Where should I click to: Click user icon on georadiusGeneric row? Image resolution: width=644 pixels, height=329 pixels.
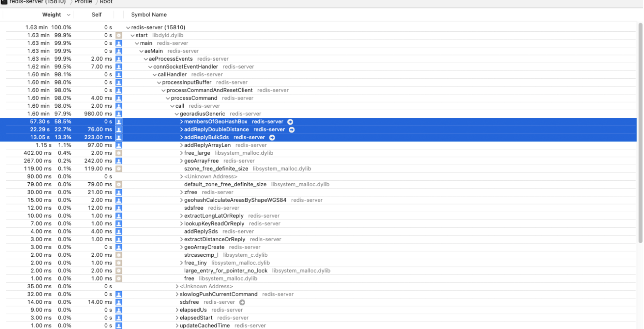(x=119, y=114)
